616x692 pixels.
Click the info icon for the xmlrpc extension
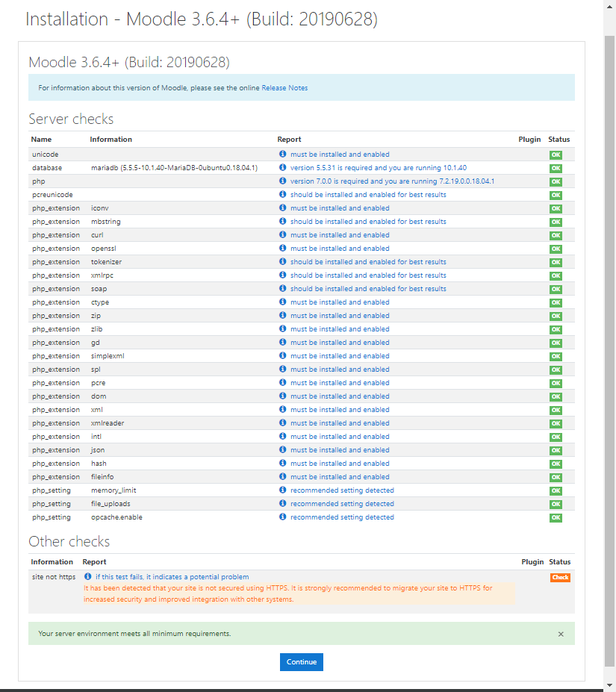click(x=282, y=275)
